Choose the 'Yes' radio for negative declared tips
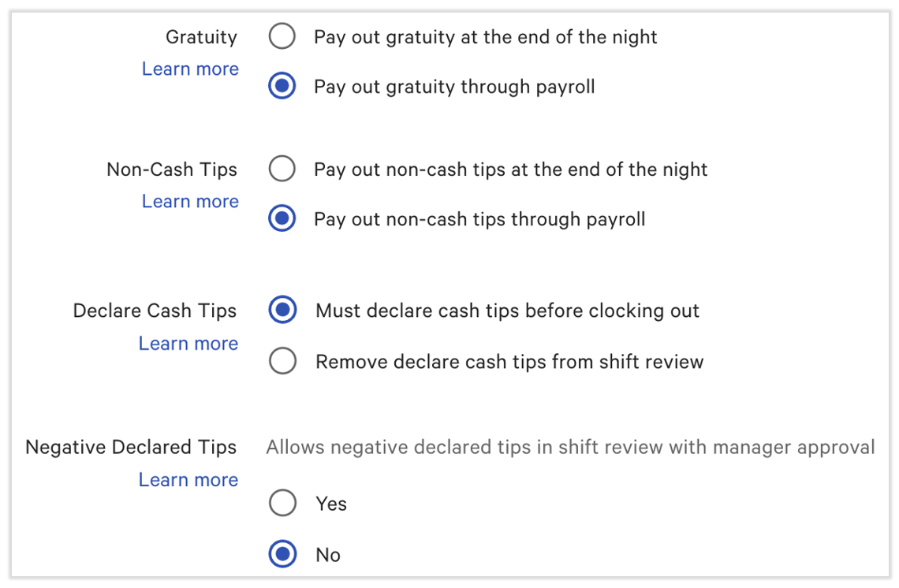899x588 pixels. point(282,503)
